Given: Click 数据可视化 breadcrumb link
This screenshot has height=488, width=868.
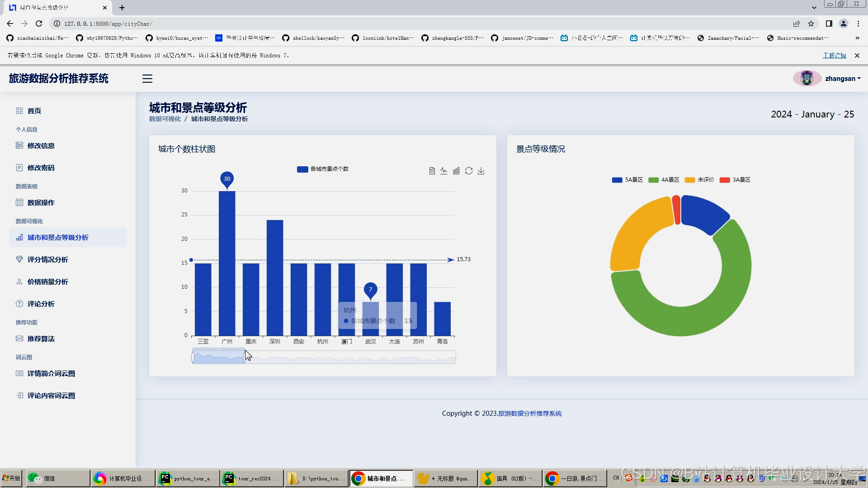Looking at the screenshot, I should (165, 119).
